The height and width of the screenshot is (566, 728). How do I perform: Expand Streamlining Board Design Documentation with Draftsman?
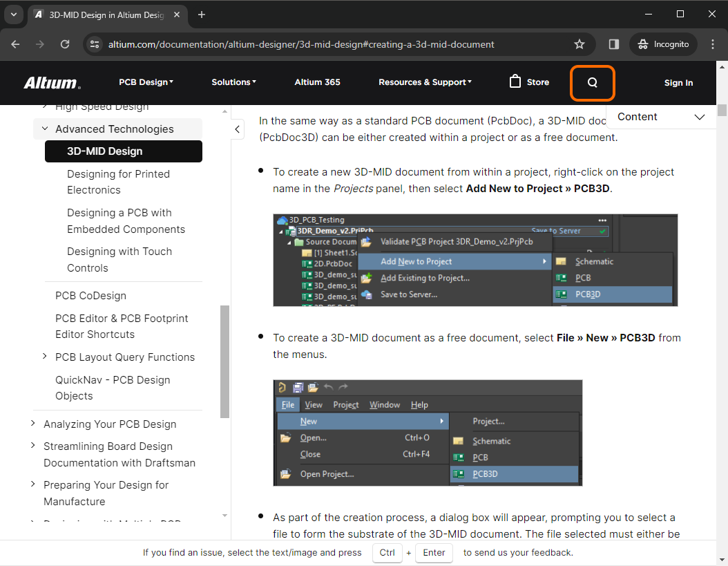[x=32, y=446]
